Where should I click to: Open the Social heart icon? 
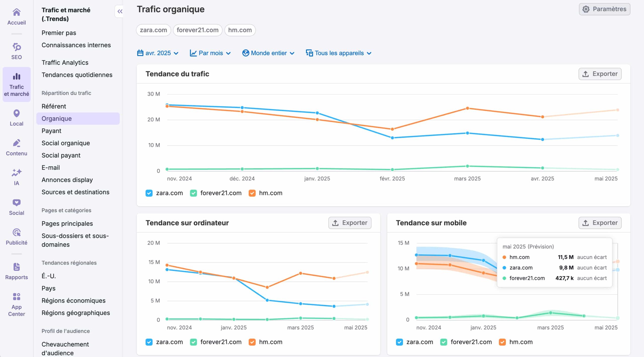coord(17,202)
